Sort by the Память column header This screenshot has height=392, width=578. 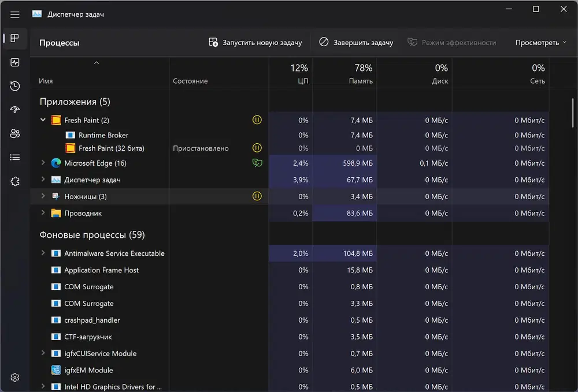pos(360,81)
